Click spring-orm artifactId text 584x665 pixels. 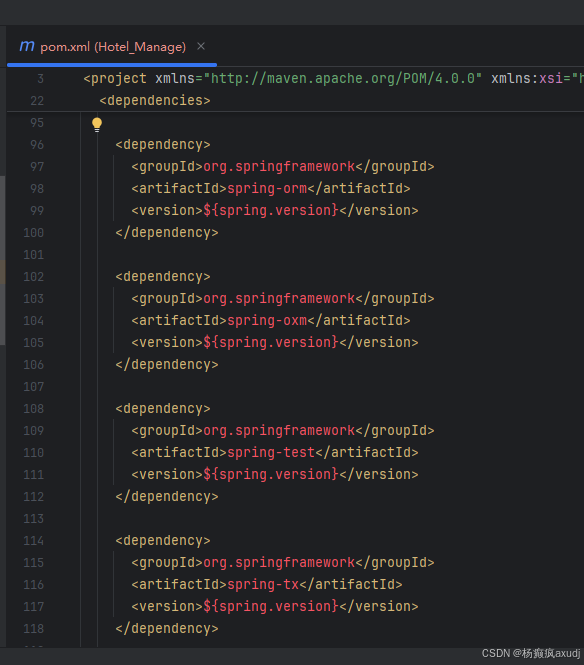coord(267,188)
